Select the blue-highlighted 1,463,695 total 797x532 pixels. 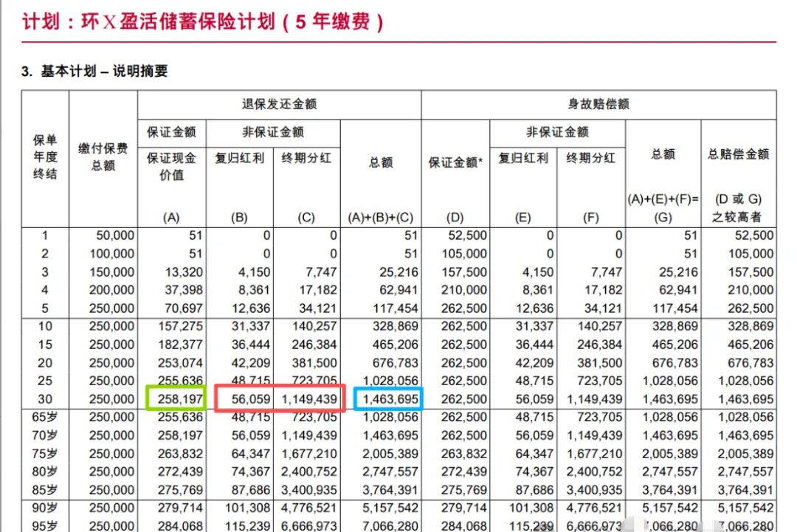click(389, 399)
